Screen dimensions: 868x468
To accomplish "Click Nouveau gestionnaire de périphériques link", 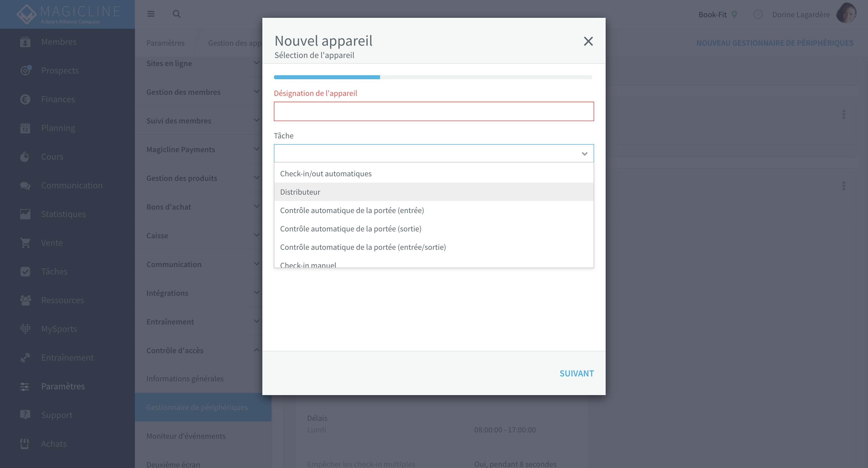I will pos(775,43).
